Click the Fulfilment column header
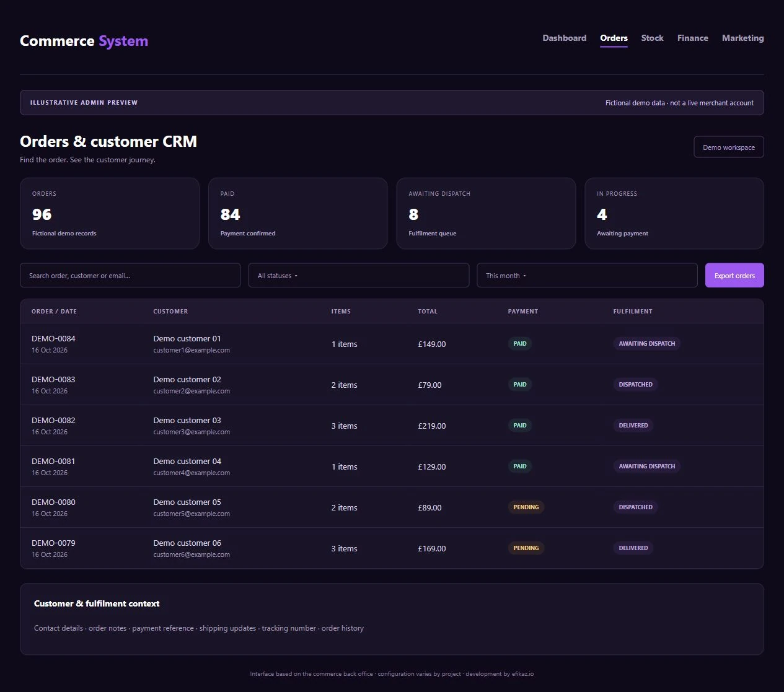Screen dimensions: 784x692 (633, 312)
